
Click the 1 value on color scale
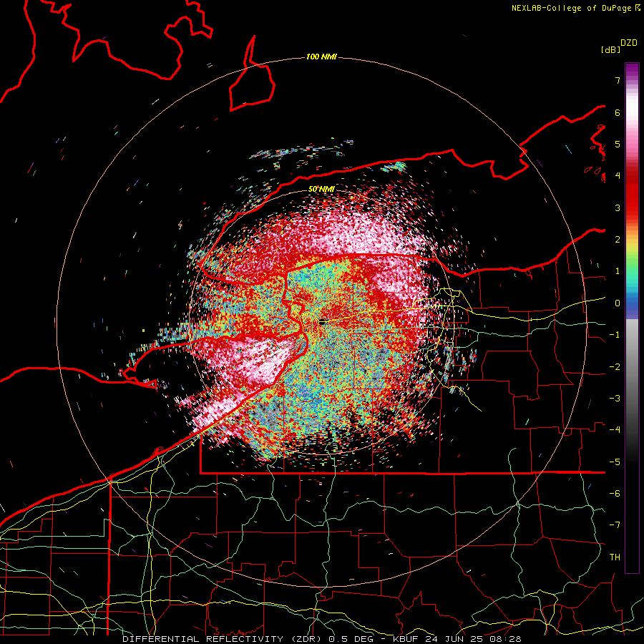point(618,271)
